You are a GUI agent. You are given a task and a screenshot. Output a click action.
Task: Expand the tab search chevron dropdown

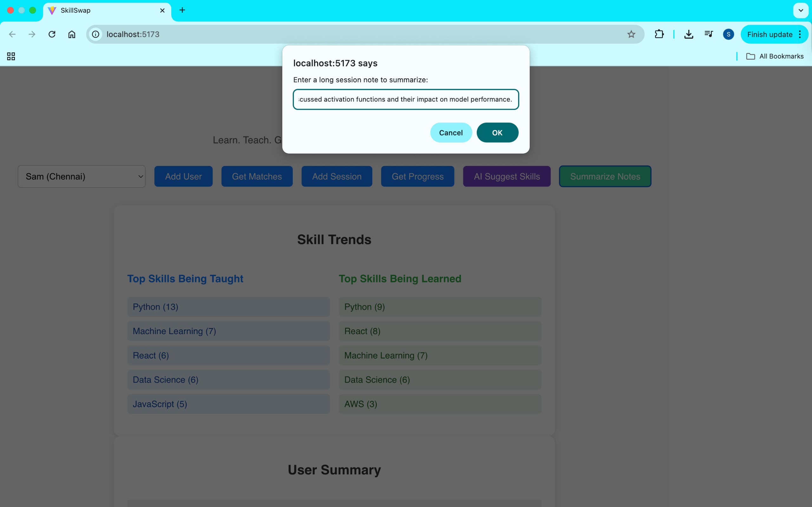click(x=801, y=10)
